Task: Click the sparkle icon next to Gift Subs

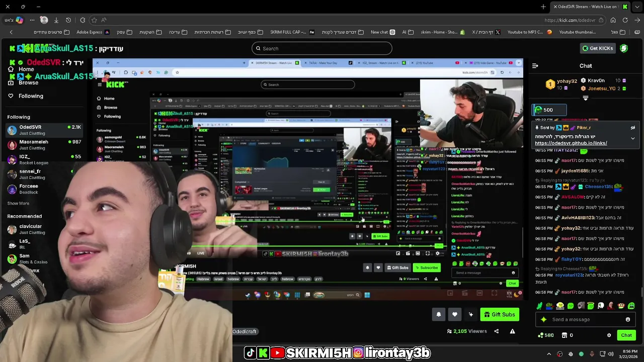Action: [471, 315]
